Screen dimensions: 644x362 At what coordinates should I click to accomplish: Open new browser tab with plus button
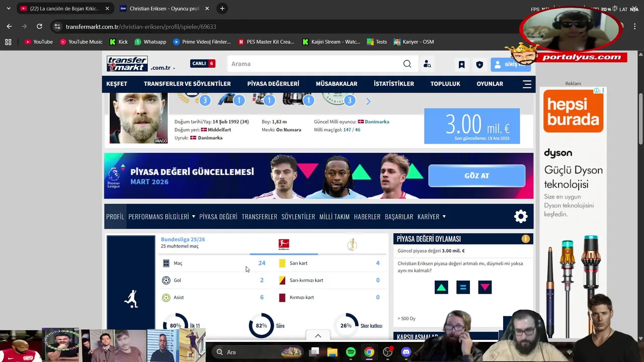pyautogui.click(x=222, y=9)
